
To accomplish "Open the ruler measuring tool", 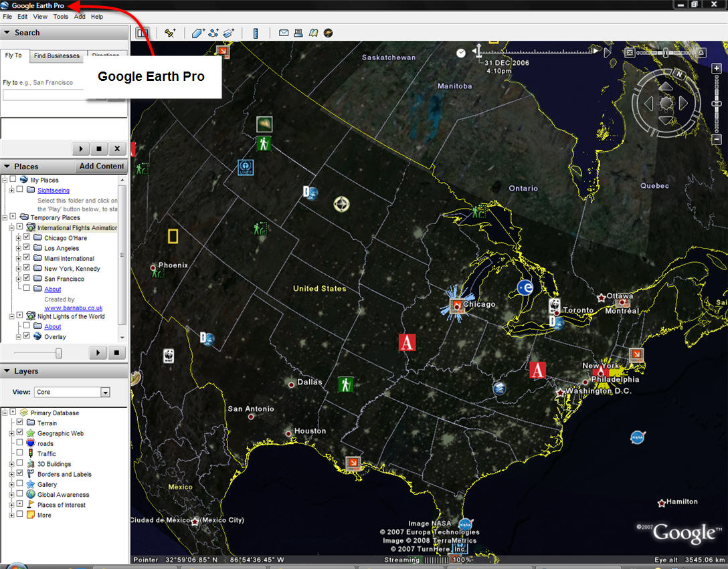I will tap(256, 33).
